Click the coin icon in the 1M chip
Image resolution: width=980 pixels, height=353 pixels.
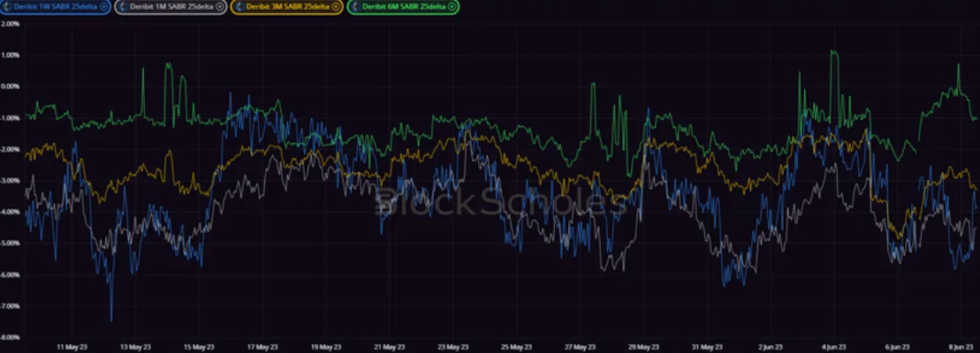(123, 7)
